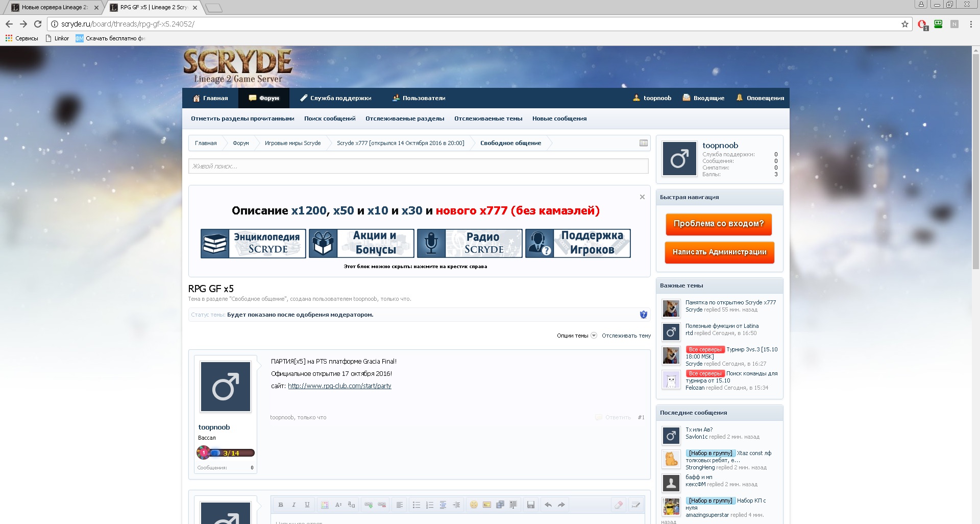The height and width of the screenshot is (524, 980).
Task: Bookmark the page with the star icon
Action: (905, 24)
